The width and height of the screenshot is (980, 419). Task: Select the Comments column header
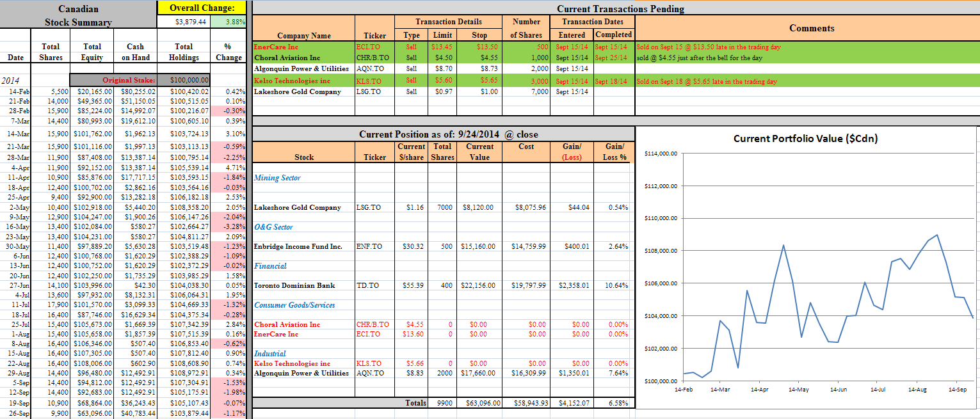[x=812, y=28]
